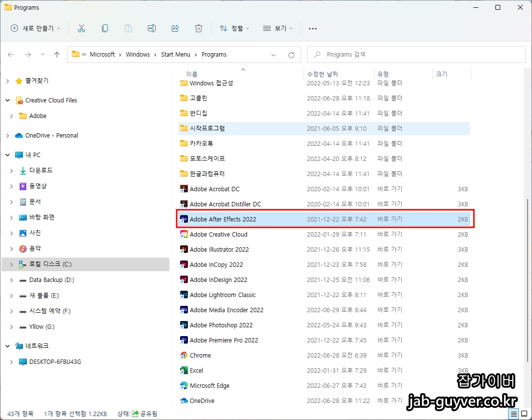This screenshot has width=532, height=420.
Task: Select the Adobe Lightroom Classic icon
Action: pyautogui.click(x=184, y=295)
